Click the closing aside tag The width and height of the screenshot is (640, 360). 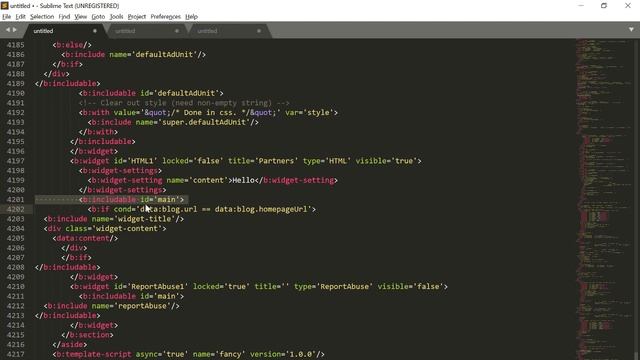(x=69, y=344)
